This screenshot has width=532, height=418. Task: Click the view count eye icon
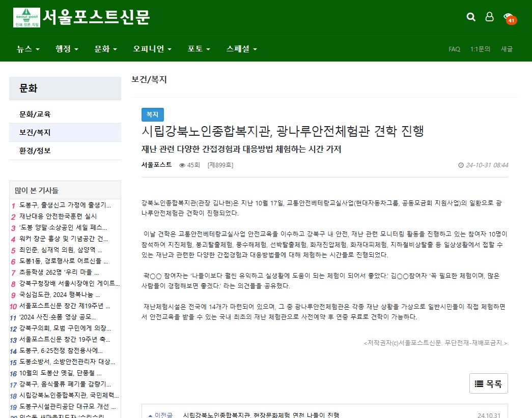[182, 165]
